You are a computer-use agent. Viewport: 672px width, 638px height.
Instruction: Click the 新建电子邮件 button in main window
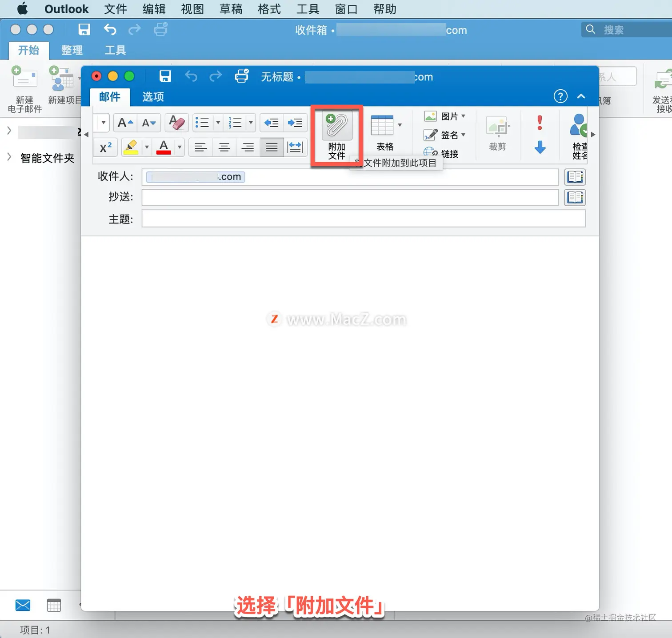click(x=25, y=89)
